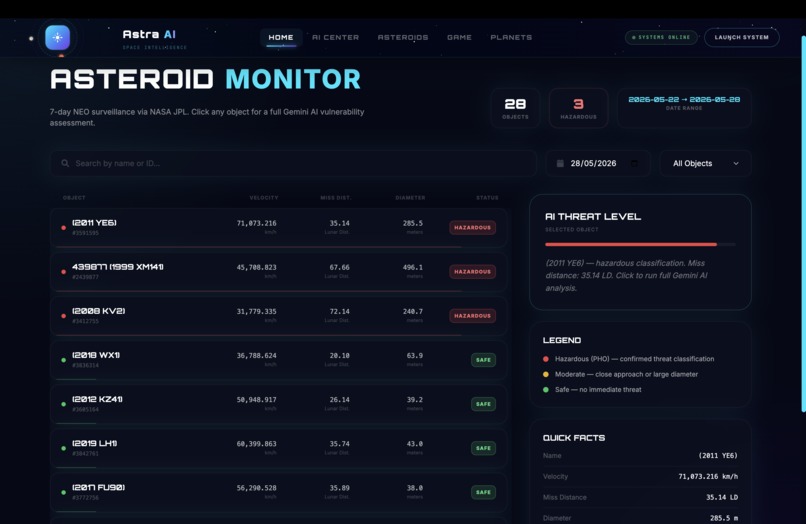Click the SAFE badge for (2019 LH1)
Image resolution: width=806 pixels, height=524 pixels.
[x=483, y=448]
